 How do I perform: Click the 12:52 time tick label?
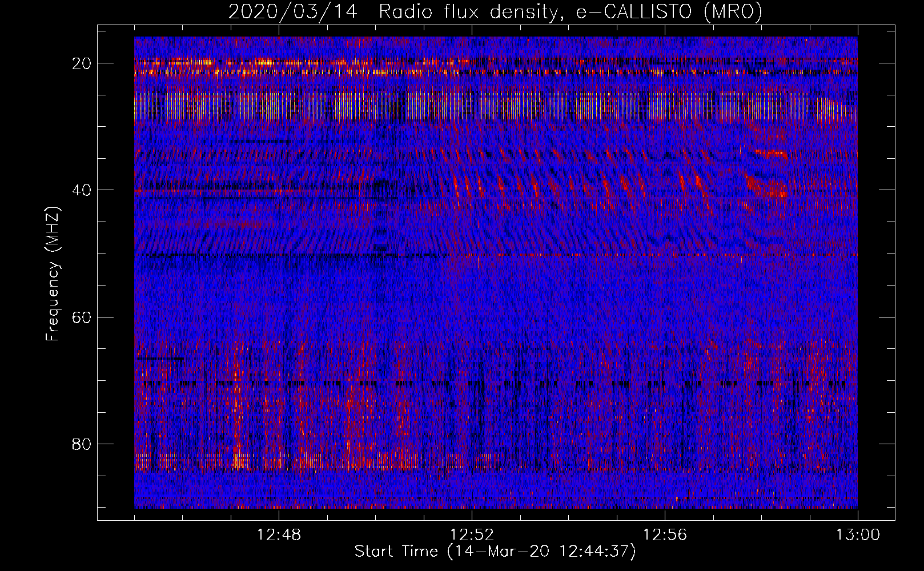(x=472, y=535)
